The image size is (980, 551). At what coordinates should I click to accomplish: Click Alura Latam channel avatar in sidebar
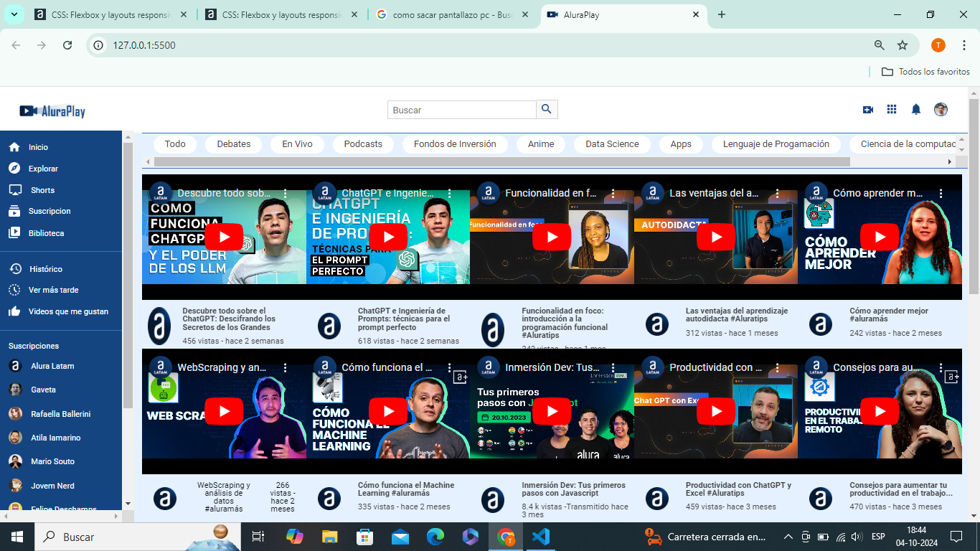click(x=15, y=366)
